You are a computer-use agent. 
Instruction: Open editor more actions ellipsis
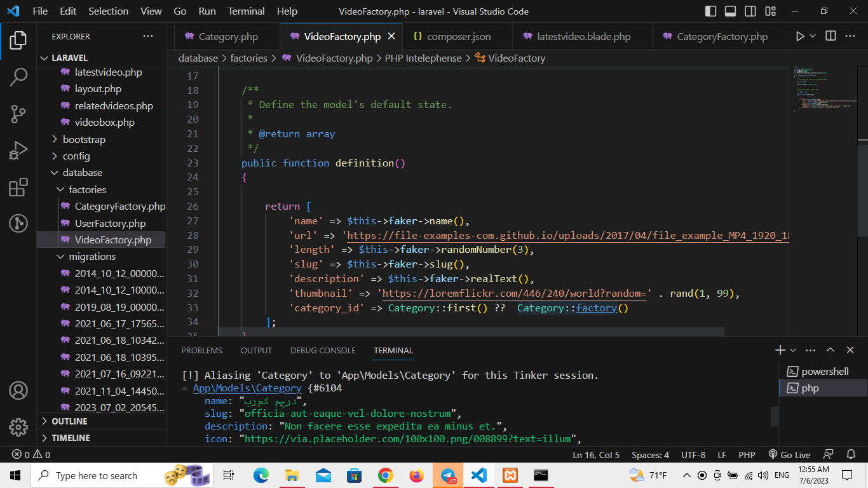coord(850,36)
